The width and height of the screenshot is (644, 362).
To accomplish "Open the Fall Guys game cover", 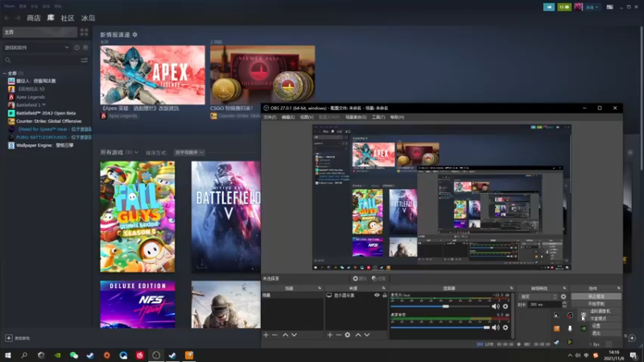I will [138, 216].
